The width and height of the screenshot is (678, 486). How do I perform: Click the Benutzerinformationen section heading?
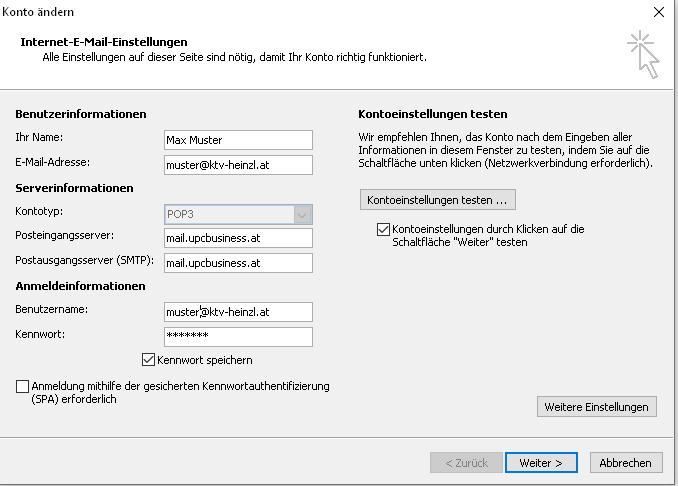[81, 114]
